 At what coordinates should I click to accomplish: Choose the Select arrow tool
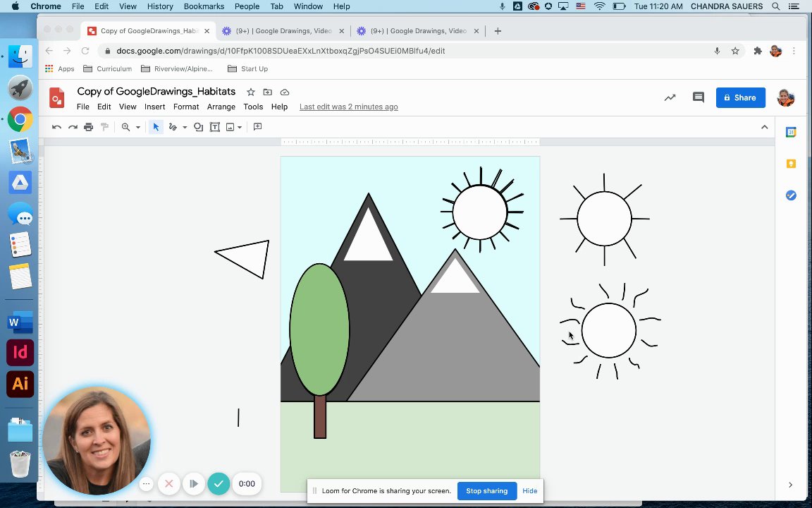pos(156,127)
